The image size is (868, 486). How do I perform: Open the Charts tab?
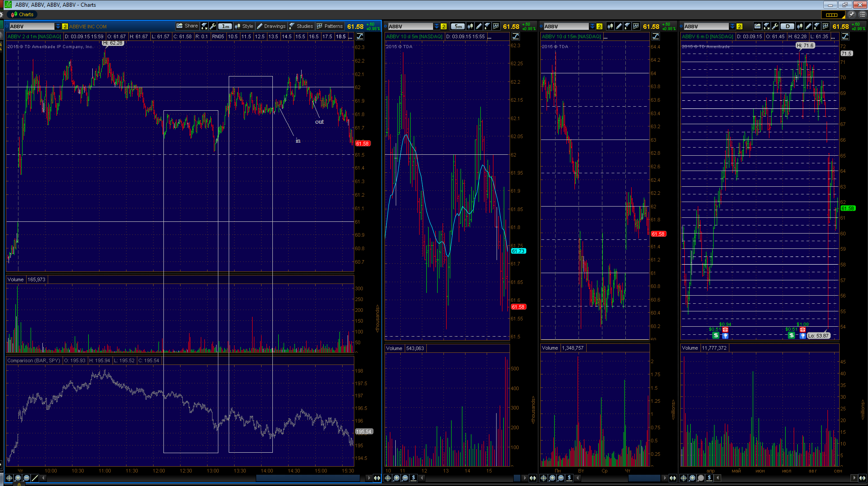point(23,14)
